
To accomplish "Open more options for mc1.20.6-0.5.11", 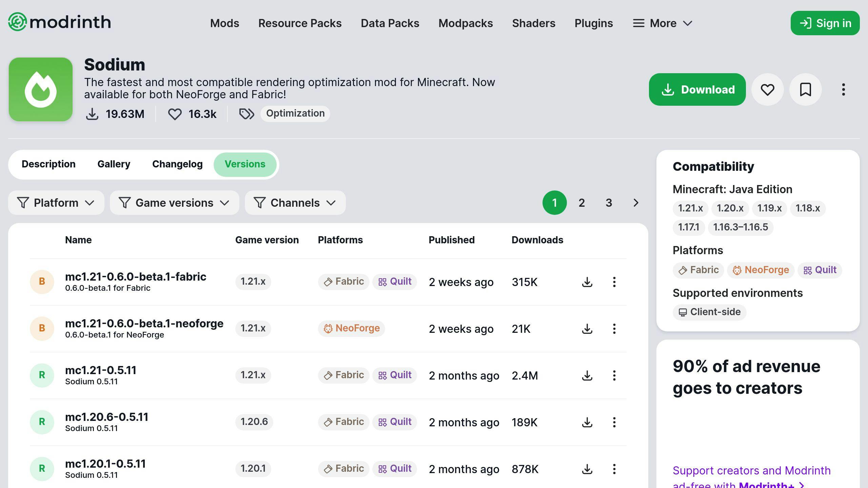I will pos(614,422).
